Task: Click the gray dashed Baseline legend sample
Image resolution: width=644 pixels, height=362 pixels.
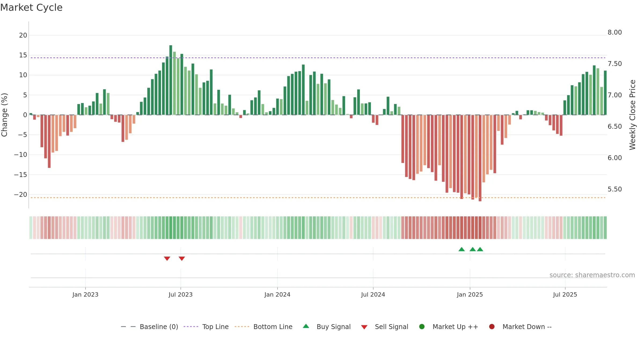Action: pos(128,327)
